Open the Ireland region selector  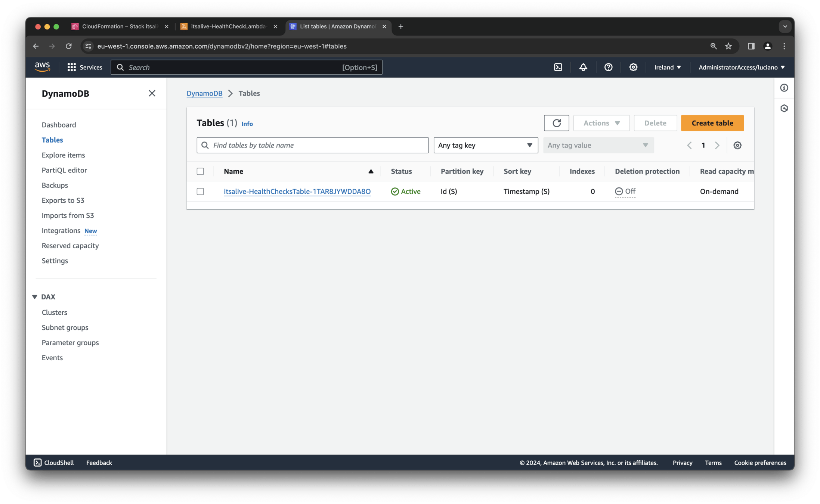click(x=667, y=67)
